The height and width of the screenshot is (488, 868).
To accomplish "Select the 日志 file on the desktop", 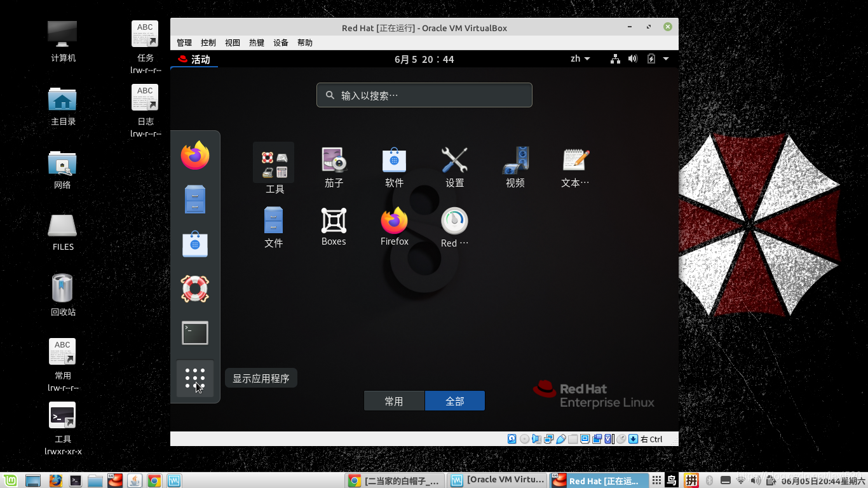I will pyautogui.click(x=146, y=111).
